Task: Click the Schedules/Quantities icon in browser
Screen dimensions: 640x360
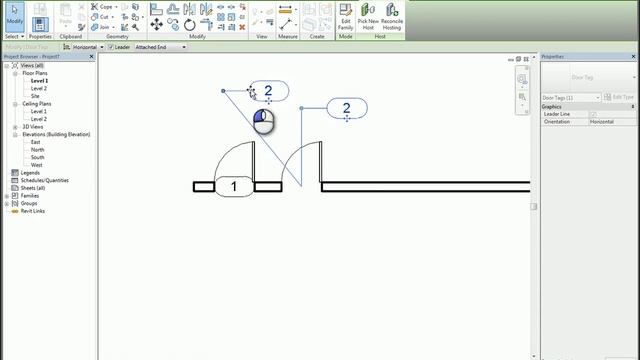Action: (x=15, y=180)
